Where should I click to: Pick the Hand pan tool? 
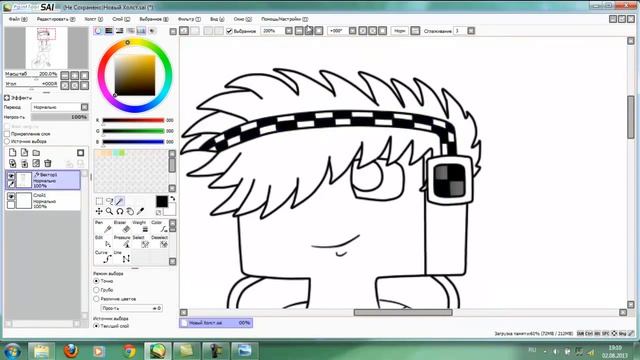130,211
